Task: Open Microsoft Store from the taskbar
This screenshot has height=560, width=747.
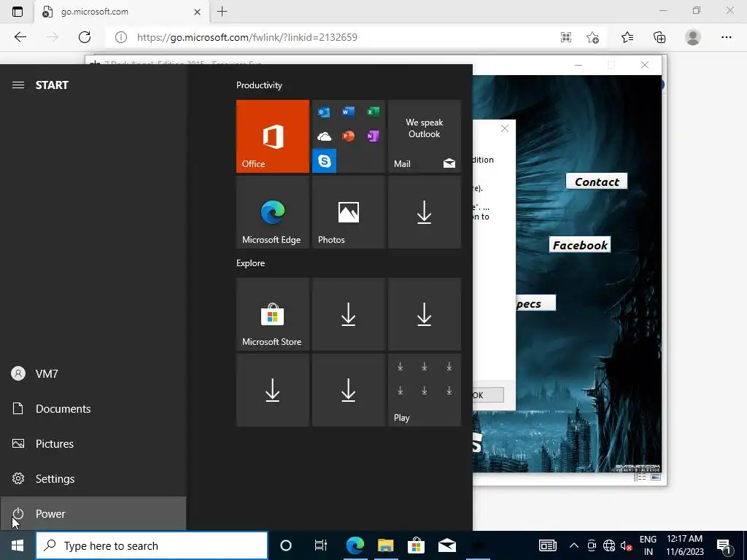Action: [416, 545]
